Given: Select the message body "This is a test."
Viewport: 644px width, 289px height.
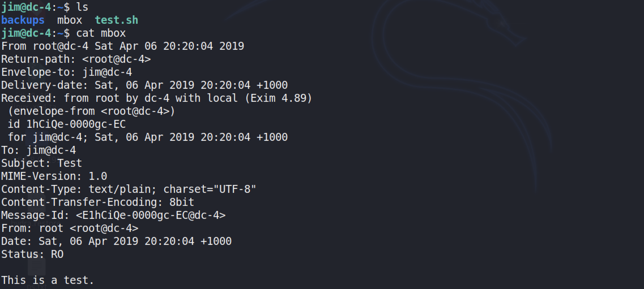Looking at the screenshot, I should click(x=48, y=280).
